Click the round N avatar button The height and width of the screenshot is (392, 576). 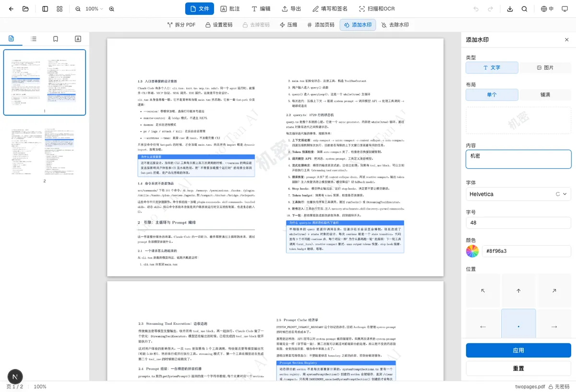point(15,377)
